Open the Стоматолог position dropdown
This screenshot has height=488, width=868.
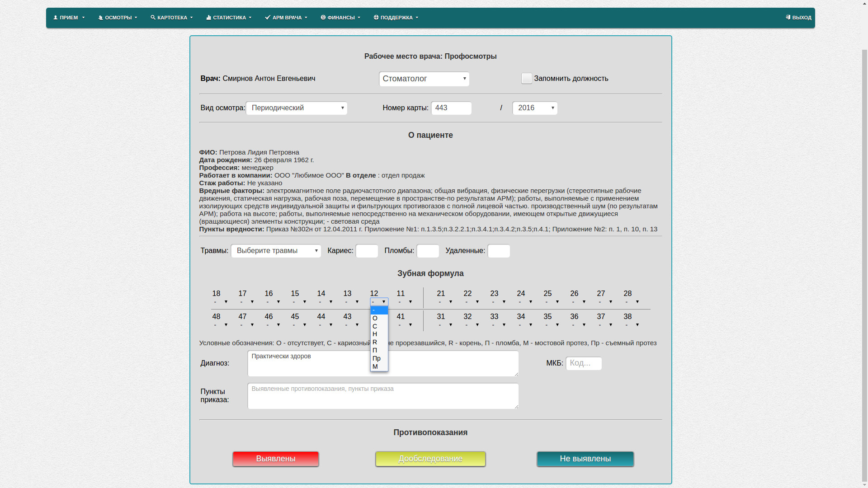click(424, 79)
